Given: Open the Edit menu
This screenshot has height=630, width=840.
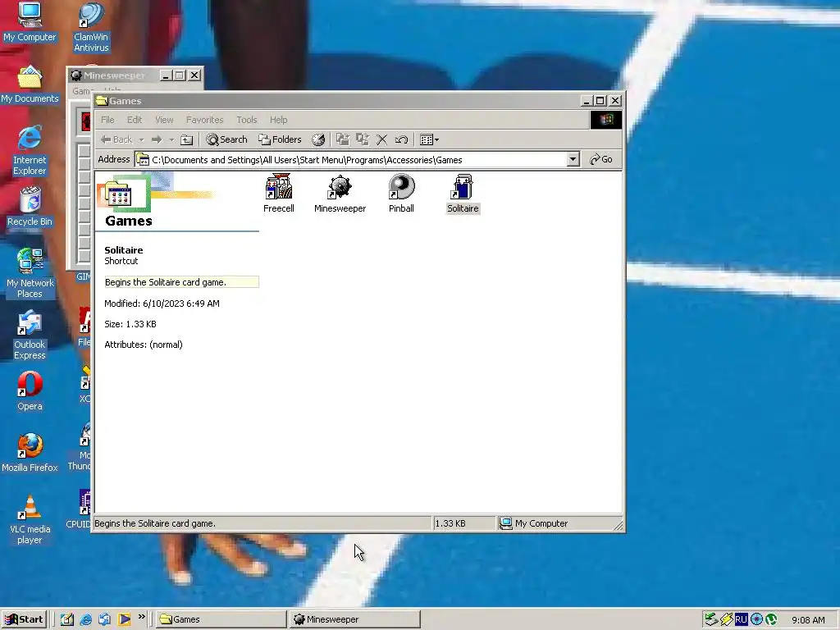Looking at the screenshot, I should tap(135, 120).
